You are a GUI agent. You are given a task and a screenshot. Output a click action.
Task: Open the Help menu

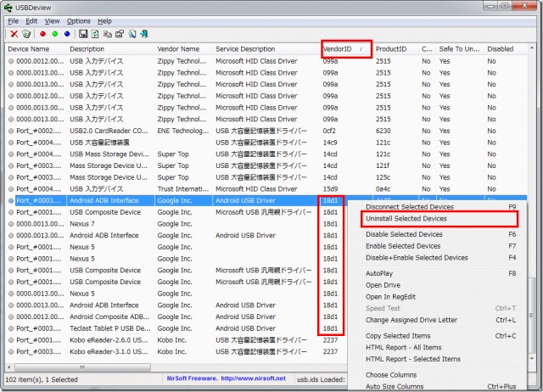pyautogui.click(x=104, y=21)
